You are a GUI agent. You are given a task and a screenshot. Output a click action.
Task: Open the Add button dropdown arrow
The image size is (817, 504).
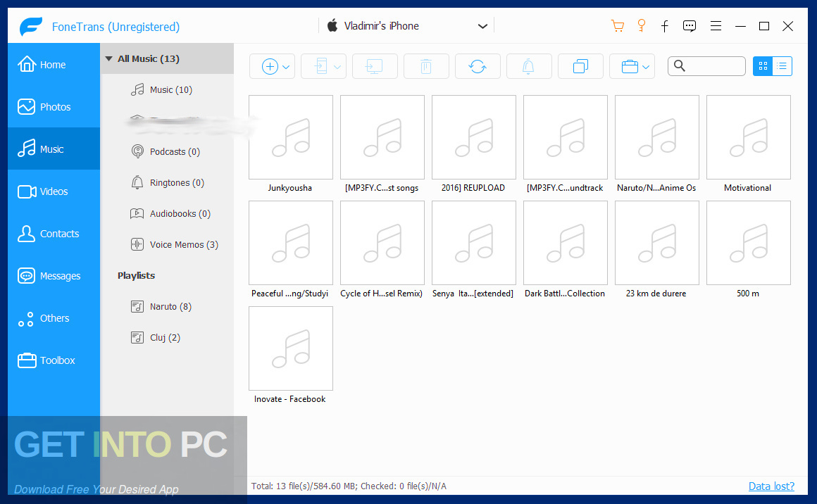point(286,67)
